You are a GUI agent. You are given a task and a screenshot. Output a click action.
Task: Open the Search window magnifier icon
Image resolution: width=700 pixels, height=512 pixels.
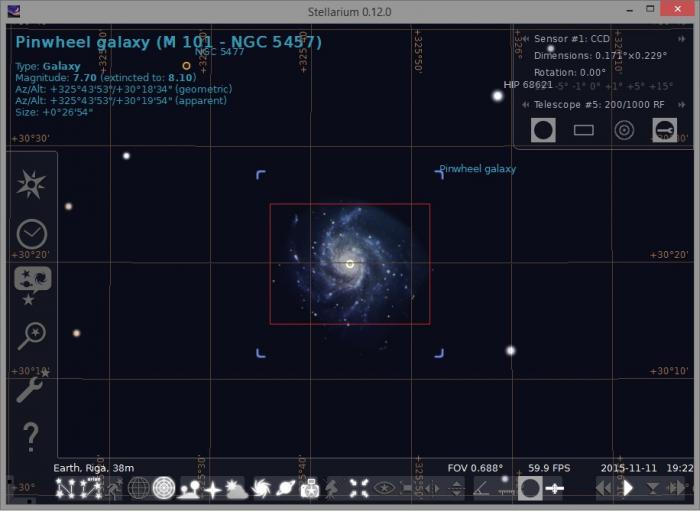(x=32, y=336)
